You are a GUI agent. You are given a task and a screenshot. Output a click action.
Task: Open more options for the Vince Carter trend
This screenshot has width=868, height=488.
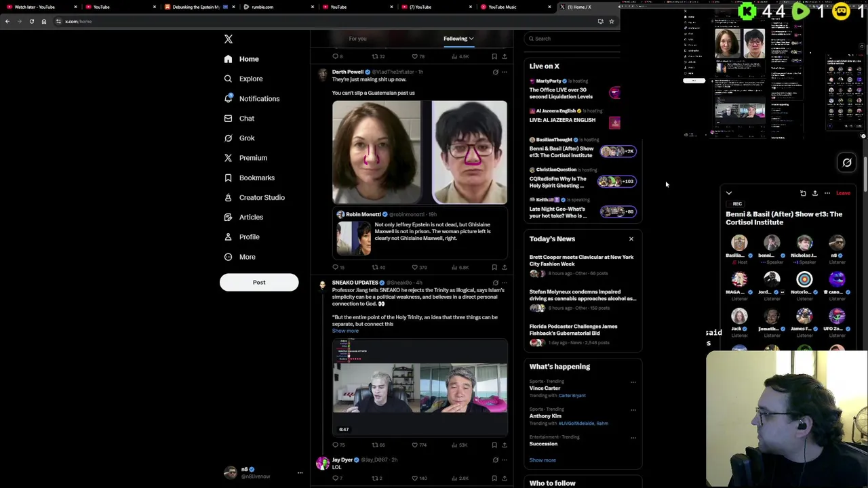tap(633, 382)
